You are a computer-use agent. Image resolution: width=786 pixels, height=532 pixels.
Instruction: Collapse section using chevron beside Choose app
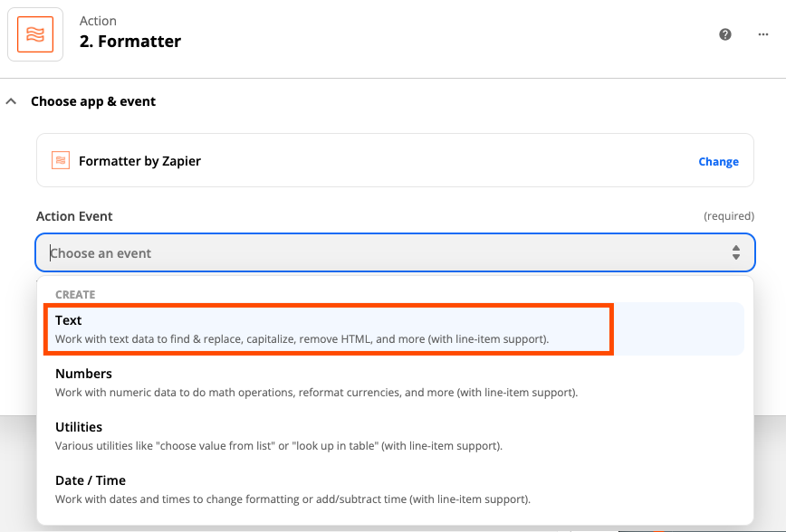11,101
